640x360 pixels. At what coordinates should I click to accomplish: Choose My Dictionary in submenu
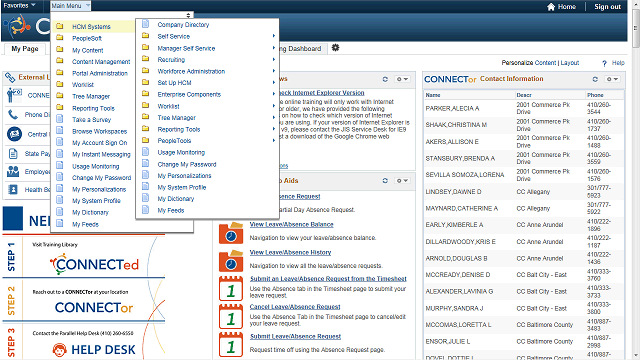(176, 199)
